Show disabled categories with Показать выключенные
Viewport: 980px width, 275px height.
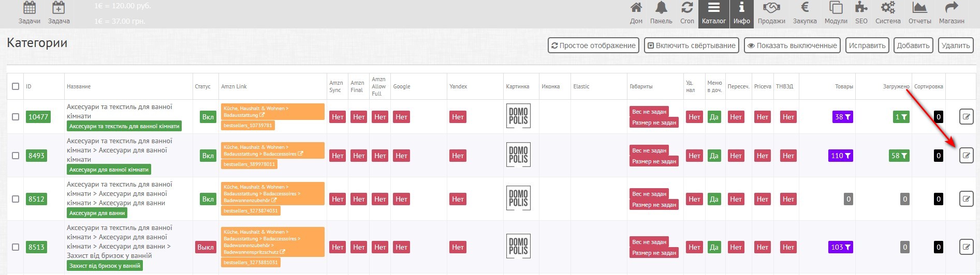792,45
